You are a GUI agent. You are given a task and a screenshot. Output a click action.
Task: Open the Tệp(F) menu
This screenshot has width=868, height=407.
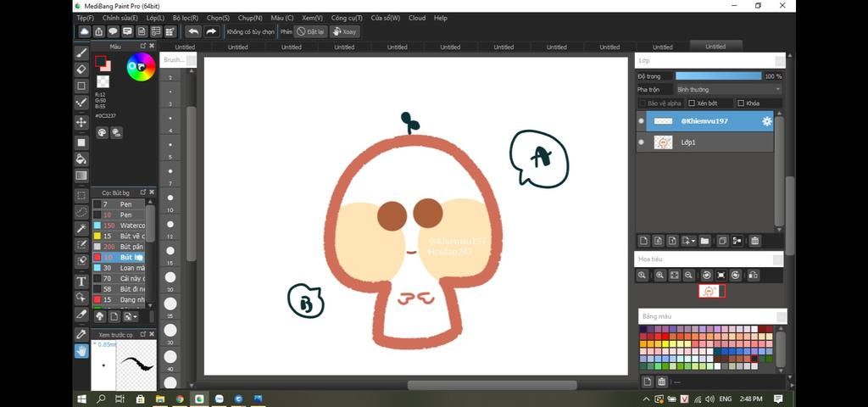tap(86, 18)
